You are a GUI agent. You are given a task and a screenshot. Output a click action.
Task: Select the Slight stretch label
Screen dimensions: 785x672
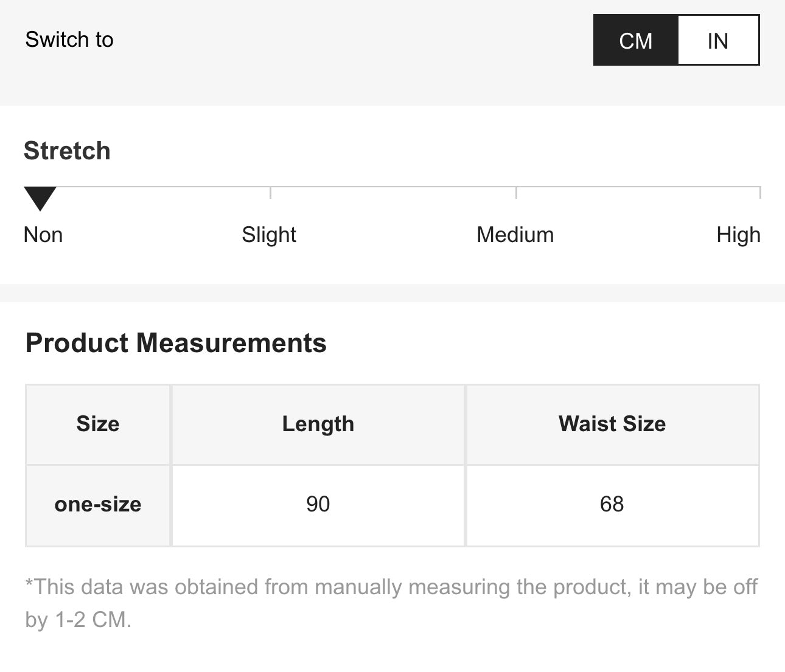tap(269, 235)
